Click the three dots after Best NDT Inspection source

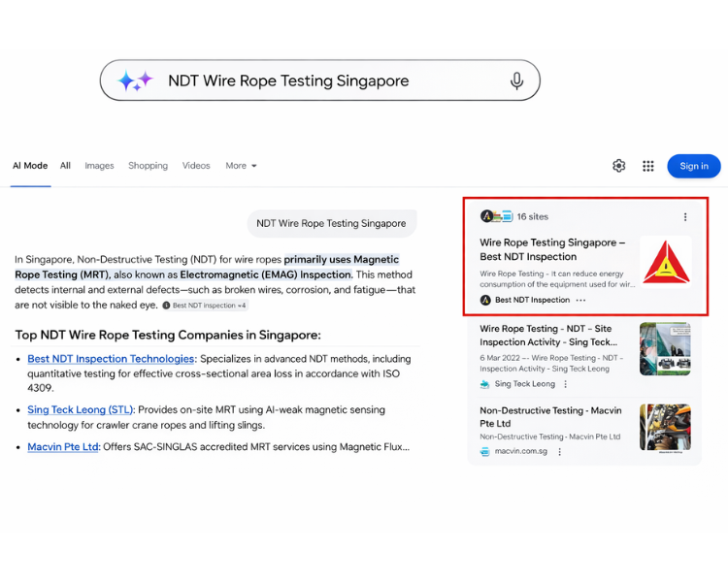click(581, 301)
